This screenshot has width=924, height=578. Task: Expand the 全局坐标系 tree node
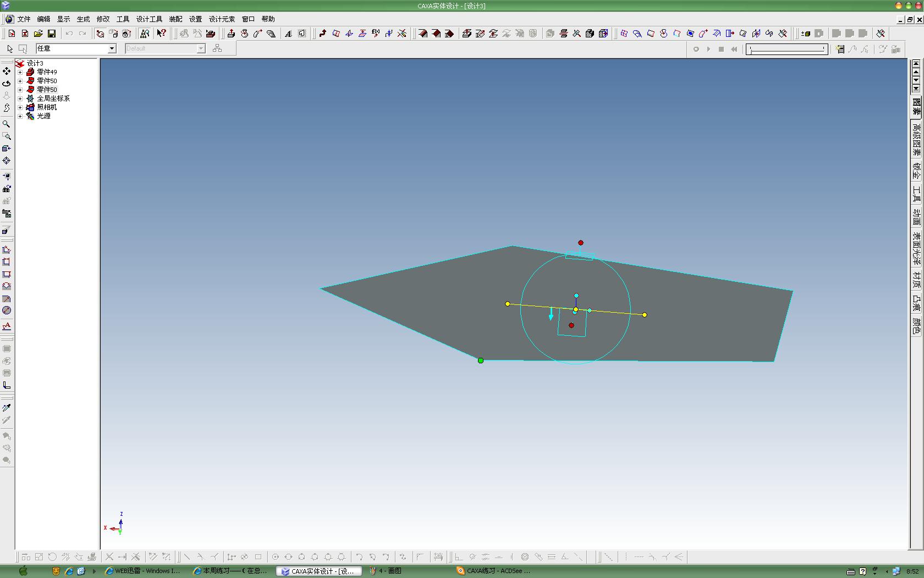tap(20, 99)
